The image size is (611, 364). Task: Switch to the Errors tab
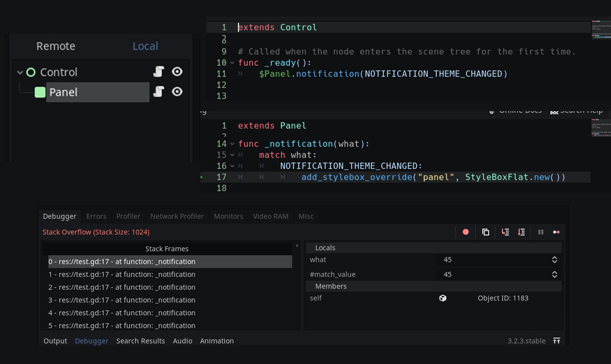tap(96, 216)
